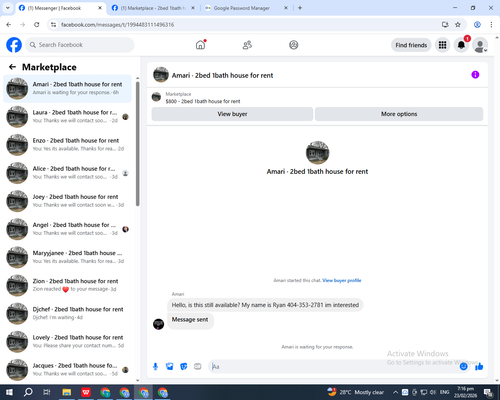Image resolution: width=500 pixels, height=400 pixels.
Task: Click the choose sticker icon
Action: tap(184, 367)
